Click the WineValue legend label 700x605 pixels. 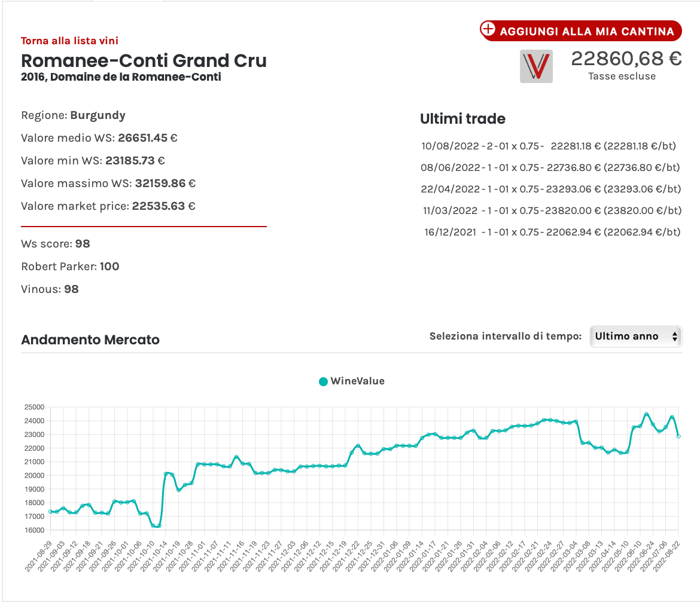358,381
